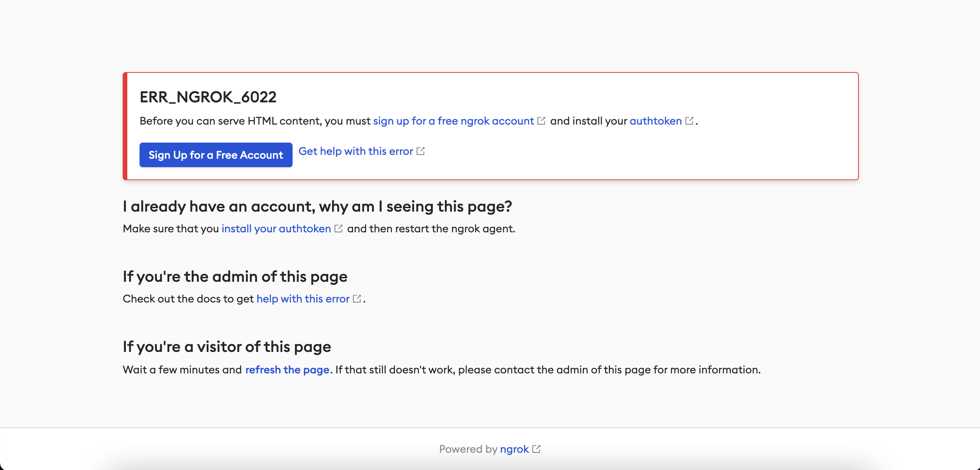Click the external-link icon after "help with this error"
980x470 pixels.
pos(357,298)
